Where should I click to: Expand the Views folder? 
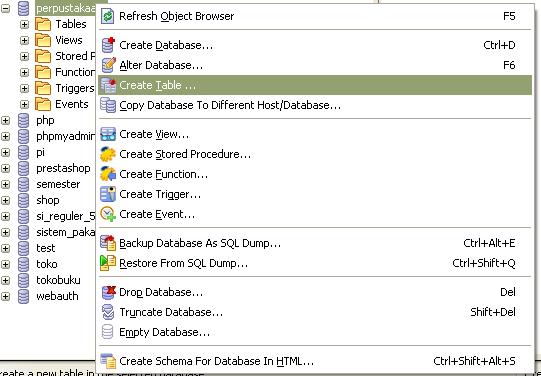24,40
